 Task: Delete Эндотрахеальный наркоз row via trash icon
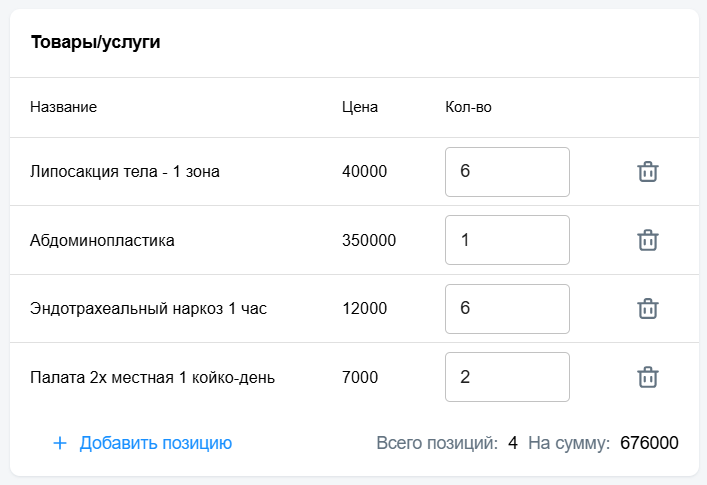[x=648, y=308]
